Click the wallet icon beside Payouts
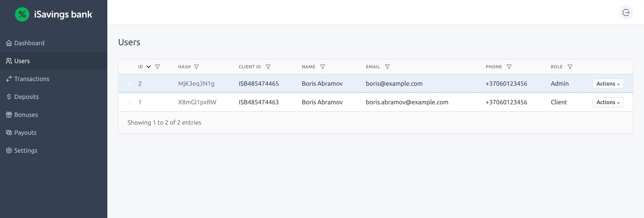This screenshot has height=218, width=644. point(9,133)
